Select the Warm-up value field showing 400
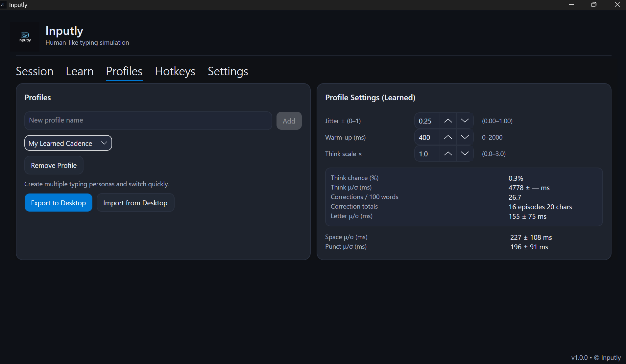626x364 pixels. click(x=427, y=137)
